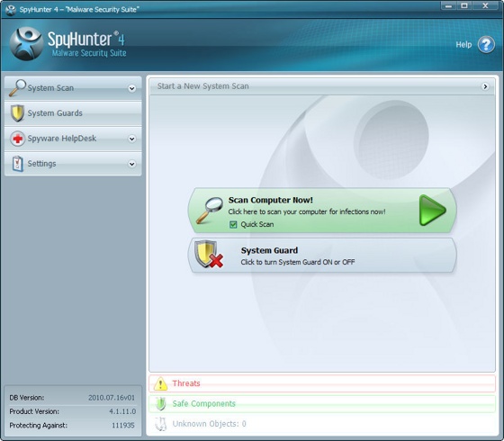Click the red cross Spyware HelpDesk icon

click(17, 139)
